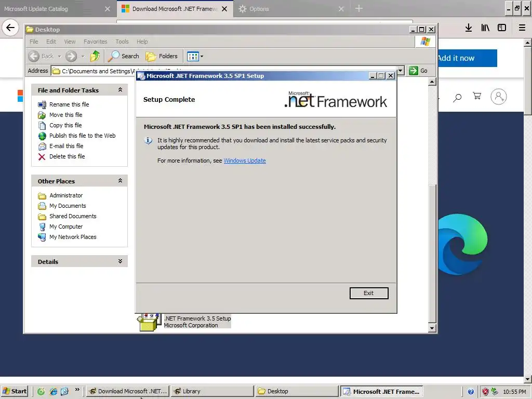This screenshot has height=399, width=532.
Task: Click the blue help tray icon
Action: [x=471, y=392]
